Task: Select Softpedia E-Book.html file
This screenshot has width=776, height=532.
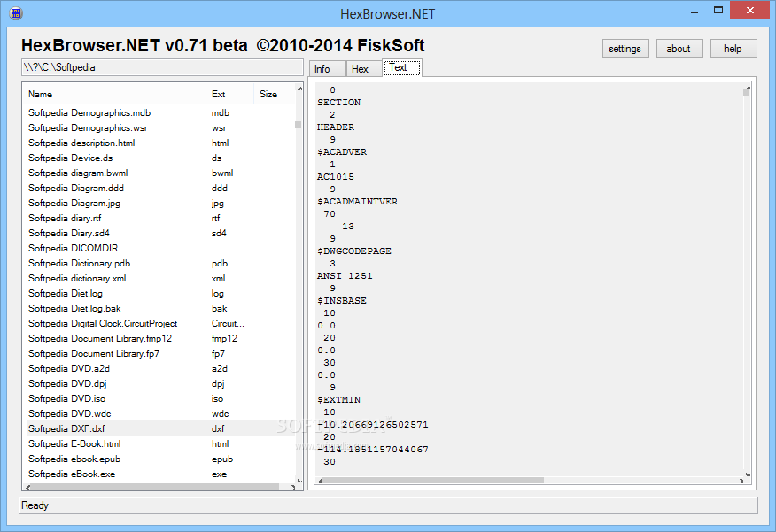Action: pos(159,444)
